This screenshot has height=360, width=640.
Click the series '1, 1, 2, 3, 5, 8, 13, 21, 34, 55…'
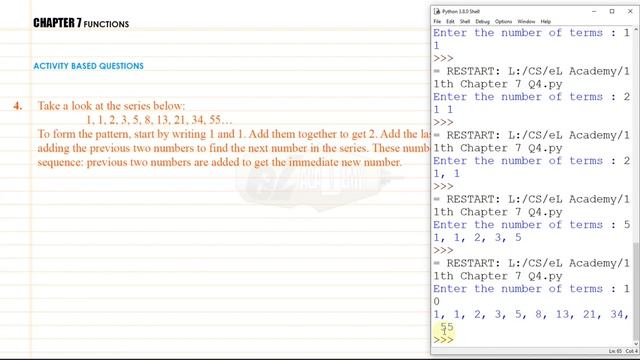159,120
